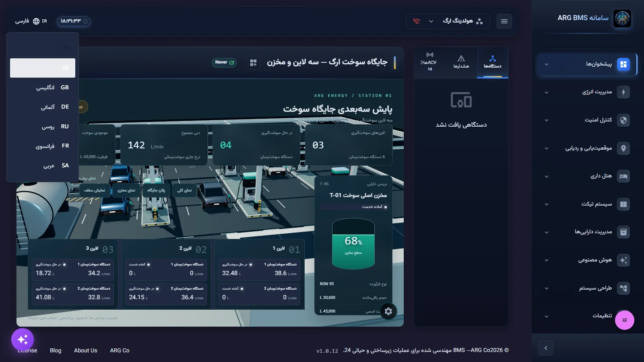Viewport: 644px width, 362px height.
Task: Open the holding organization dropdown arrow
Action: (431, 21)
